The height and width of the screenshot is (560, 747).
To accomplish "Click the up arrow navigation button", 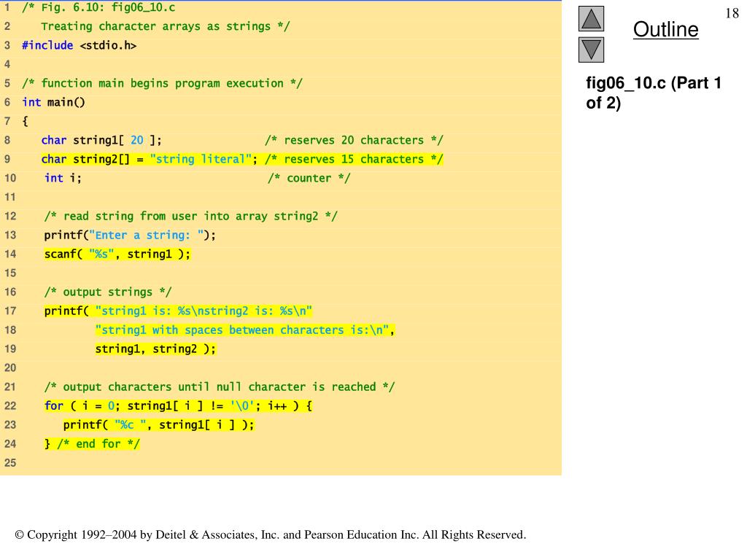I will (x=591, y=18).
